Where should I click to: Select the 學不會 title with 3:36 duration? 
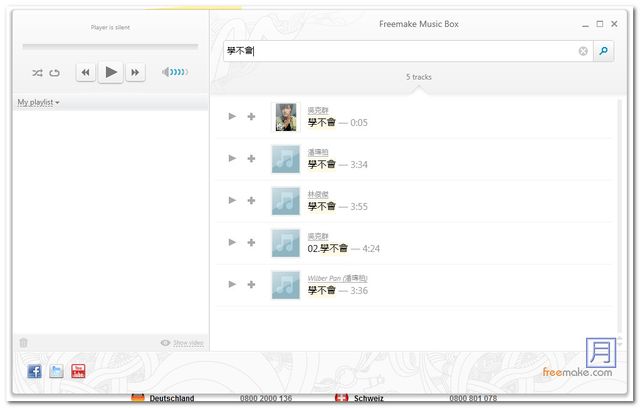pyautogui.click(x=322, y=290)
